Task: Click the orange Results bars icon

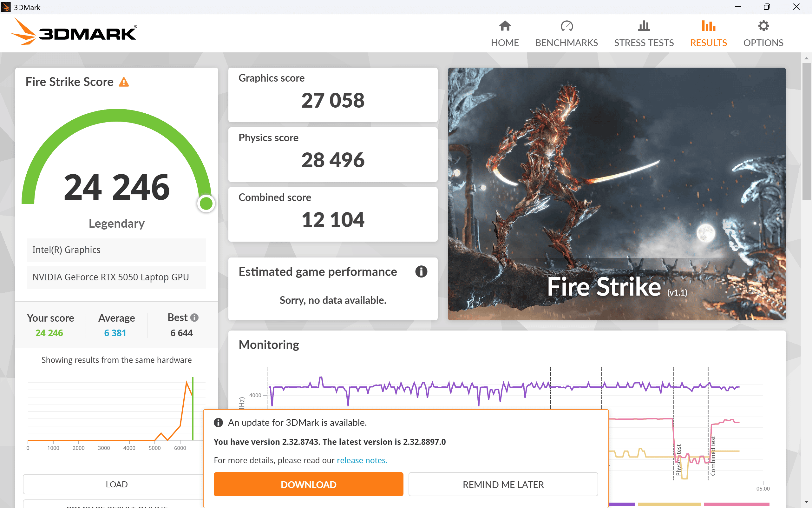Action: click(x=708, y=26)
